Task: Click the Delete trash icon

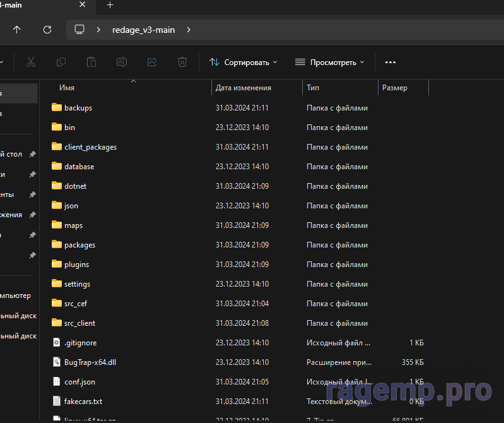Action: [182, 62]
